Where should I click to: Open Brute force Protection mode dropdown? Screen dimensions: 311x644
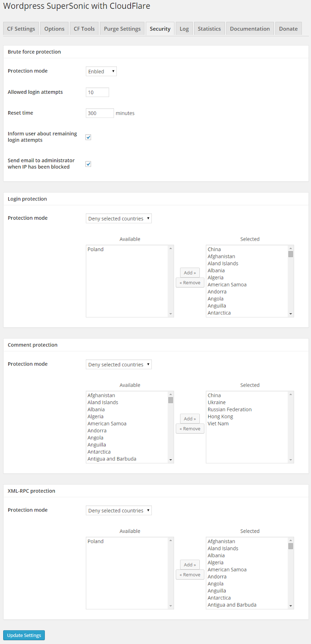[101, 71]
